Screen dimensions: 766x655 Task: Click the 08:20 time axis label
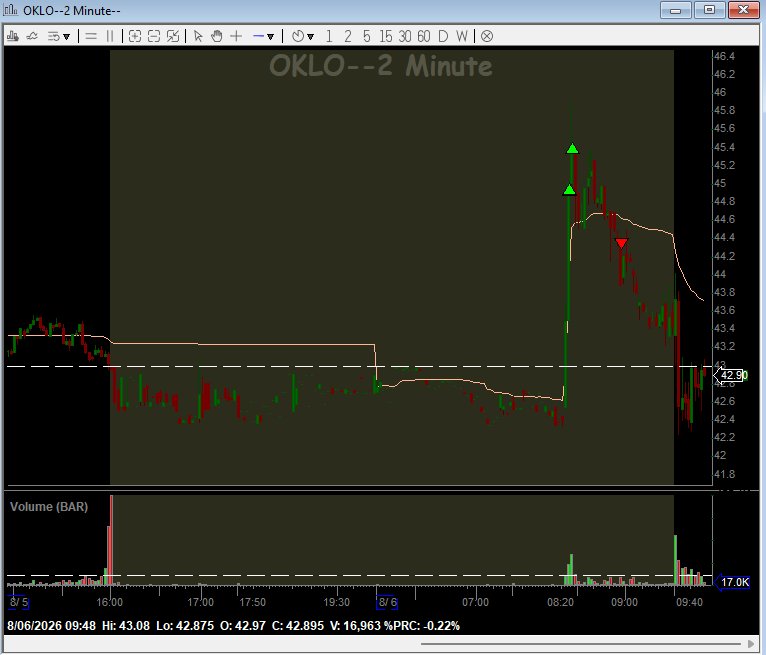pyautogui.click(x=560, y=602)
